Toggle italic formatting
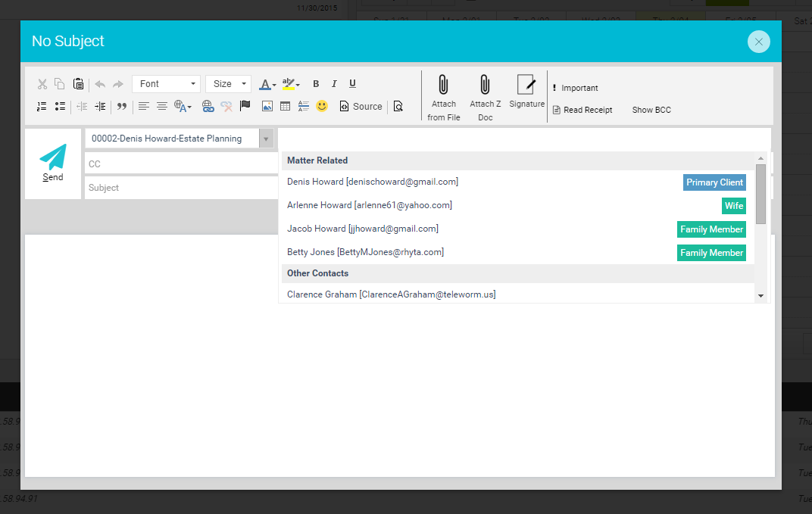 click(x=334, y=84)
